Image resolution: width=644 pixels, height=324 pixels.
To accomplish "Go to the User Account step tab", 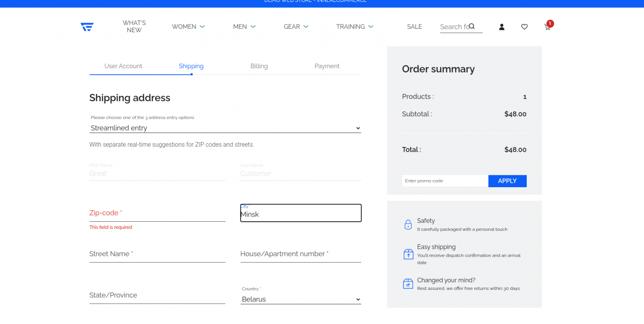I will tap(123, 66).
